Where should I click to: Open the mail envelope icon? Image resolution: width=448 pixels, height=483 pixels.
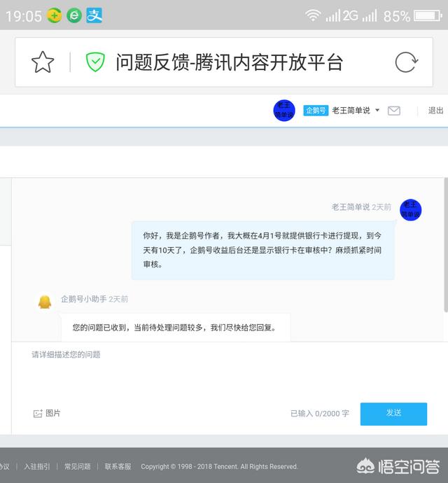pos(394,111)
